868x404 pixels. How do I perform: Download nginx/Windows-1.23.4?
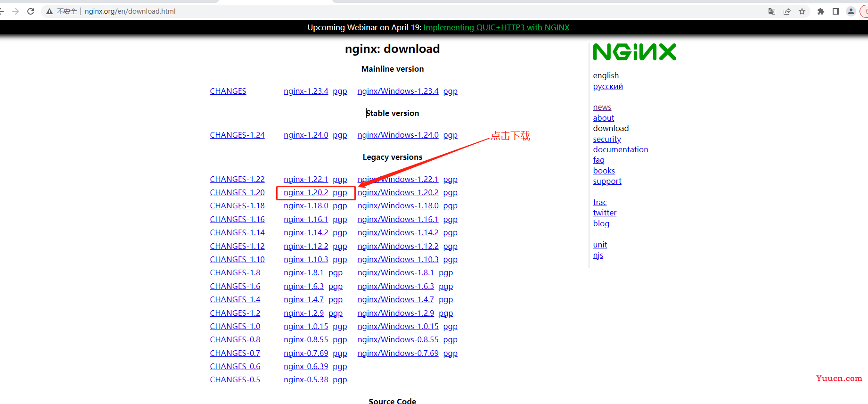point(398,91)
